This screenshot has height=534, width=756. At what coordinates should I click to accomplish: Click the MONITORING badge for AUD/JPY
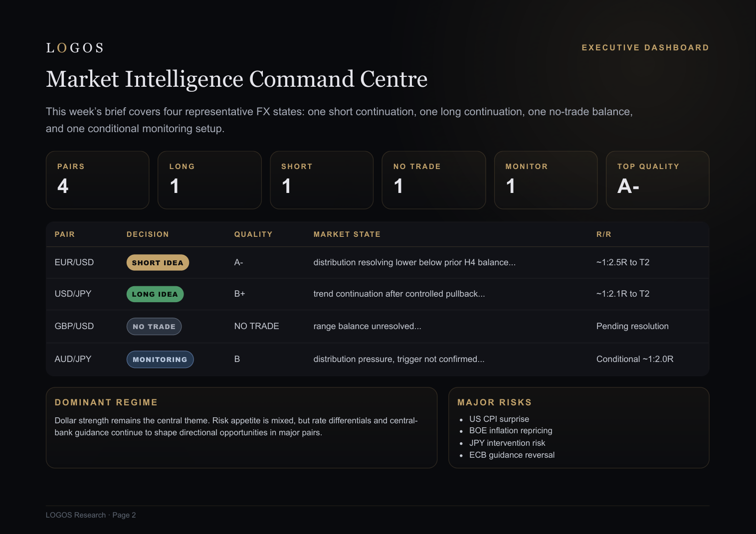160,359
